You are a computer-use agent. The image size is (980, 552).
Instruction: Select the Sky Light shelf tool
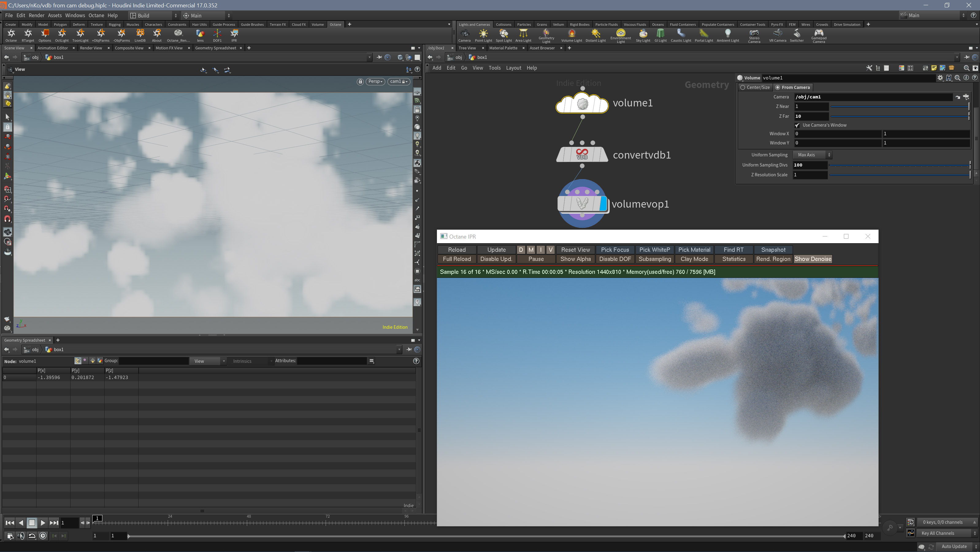point(643,35)
